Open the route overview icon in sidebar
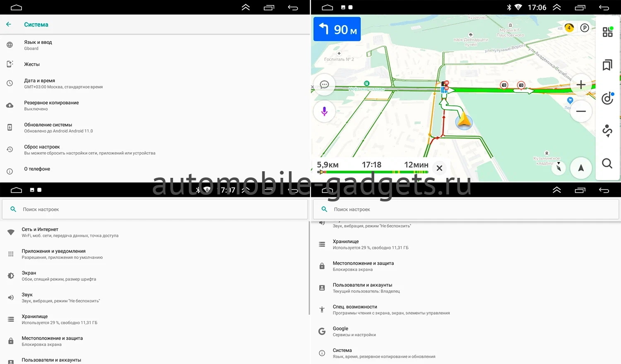Image resolution: width=621 pixels, height=364 pixels. tap(607, 131)
